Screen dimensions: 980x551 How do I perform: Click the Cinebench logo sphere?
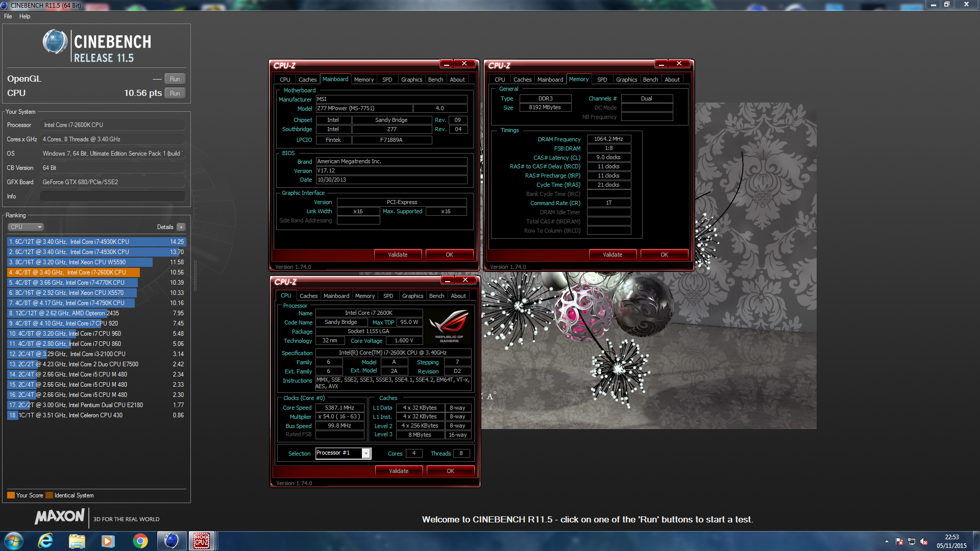coord(55,42)
